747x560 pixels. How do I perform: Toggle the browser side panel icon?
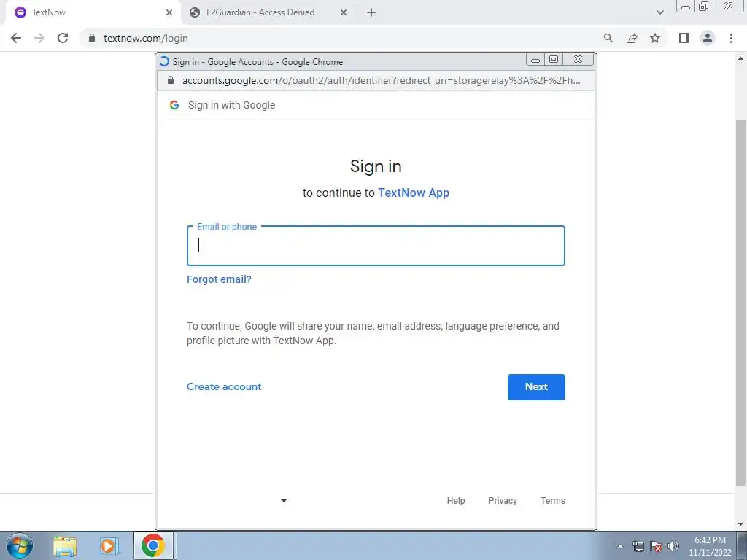click(684, 38)
